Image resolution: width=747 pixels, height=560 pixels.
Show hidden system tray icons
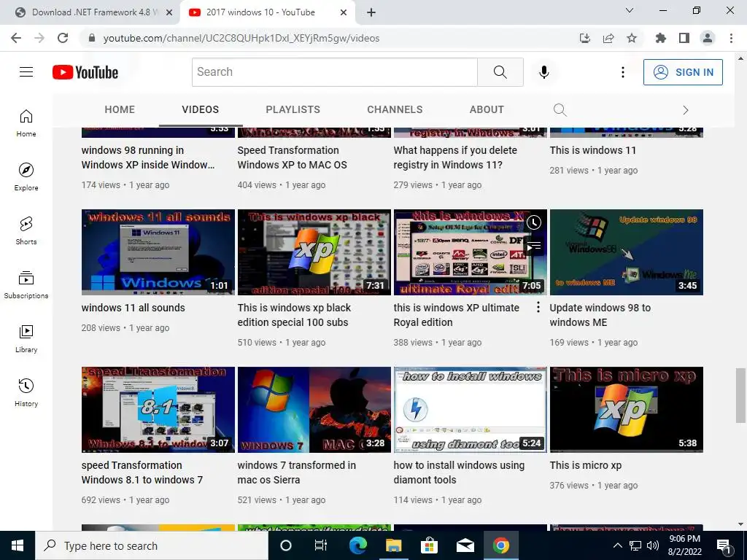coord(617,545)
